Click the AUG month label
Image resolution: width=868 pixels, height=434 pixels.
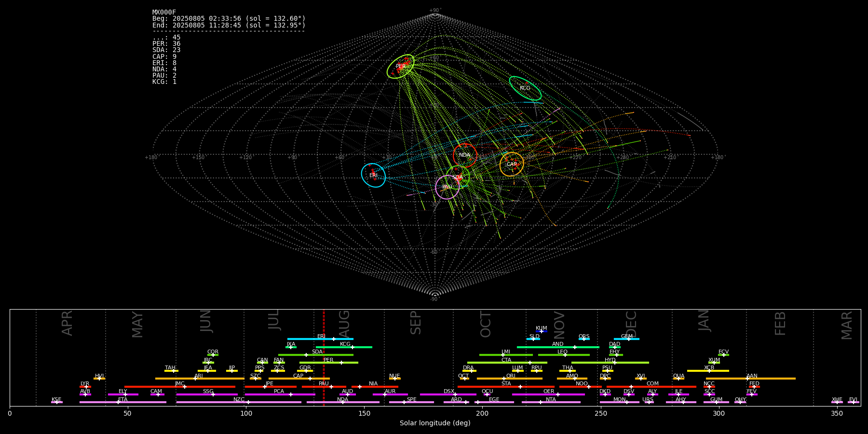click(344, 324)
